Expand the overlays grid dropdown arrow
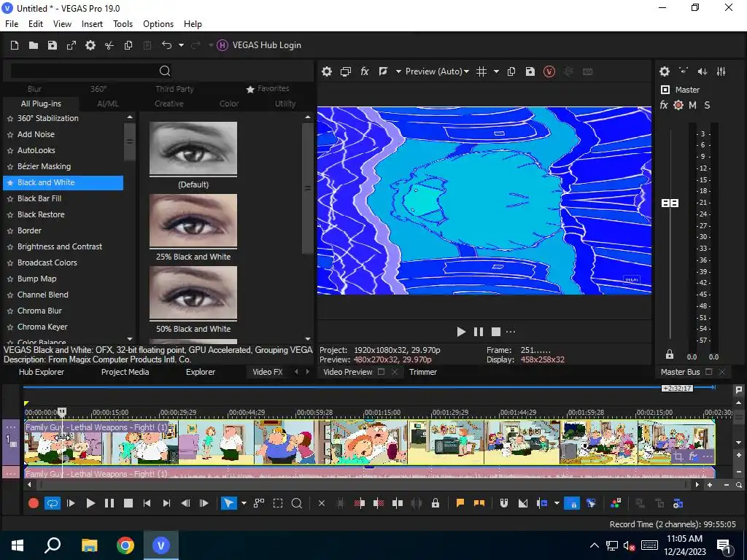 (496, 71)
